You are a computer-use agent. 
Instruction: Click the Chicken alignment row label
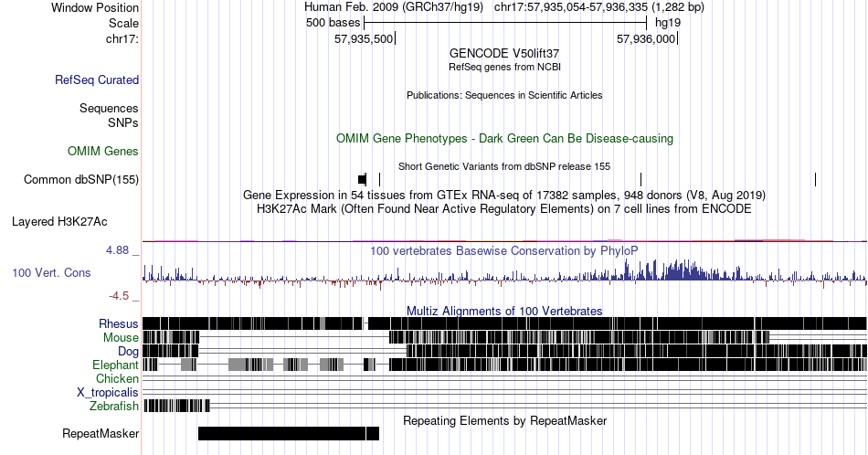tap(117, 378)
